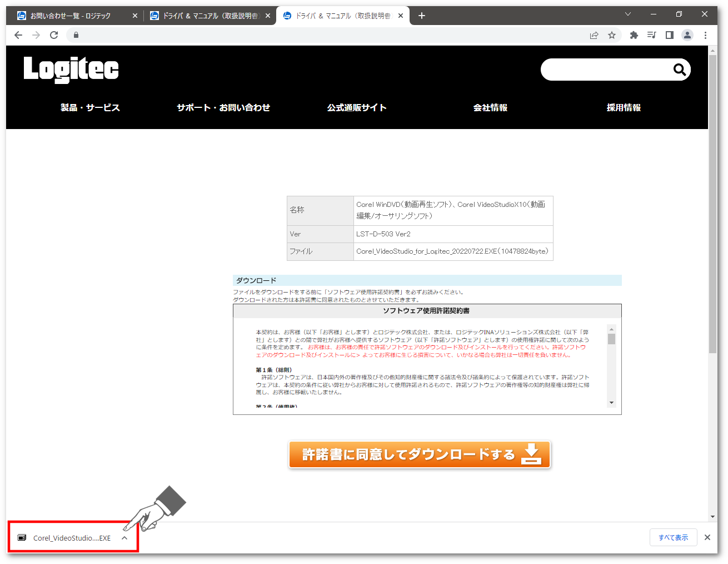Open the 会社情報 menu
728x564 pixels.
tap(490, 107)
